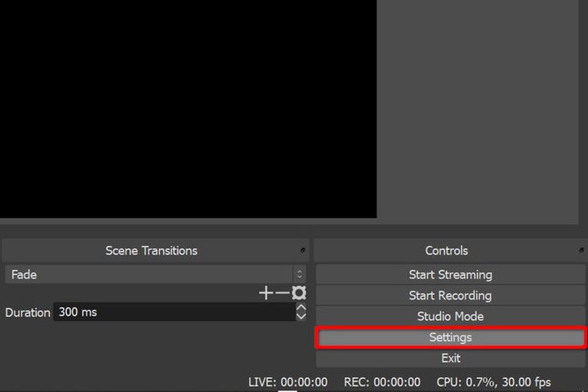Viewport: 588px width, 392px height.
Task: Click the LIVE timer in status bar
Action: click(x=287, y=382)
